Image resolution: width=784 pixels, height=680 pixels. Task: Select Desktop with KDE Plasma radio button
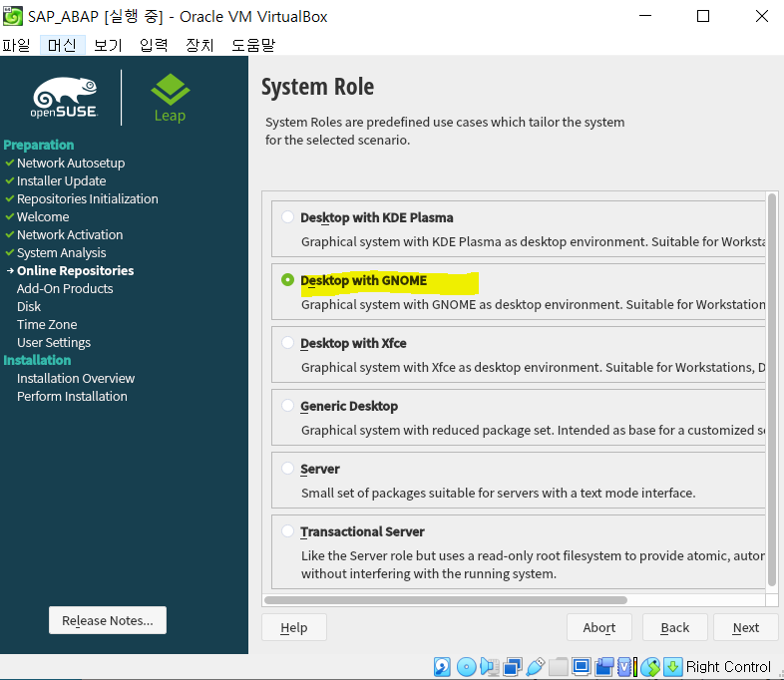pyautogui.click(x=287, y=216)
